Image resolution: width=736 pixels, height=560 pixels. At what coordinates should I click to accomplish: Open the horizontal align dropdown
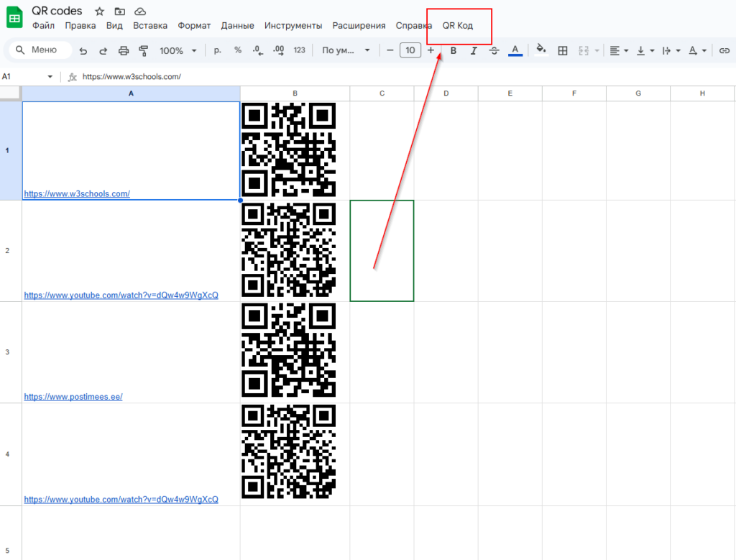click(618, 50)
